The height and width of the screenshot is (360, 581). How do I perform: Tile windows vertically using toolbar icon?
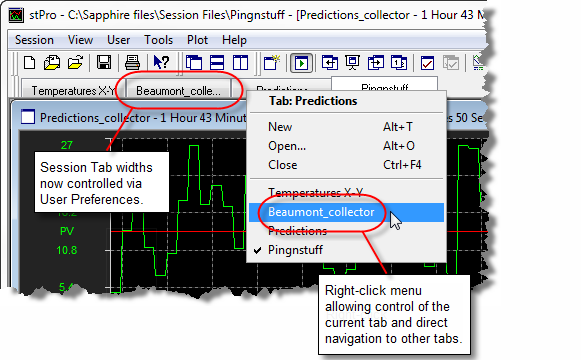click(240, 63)
